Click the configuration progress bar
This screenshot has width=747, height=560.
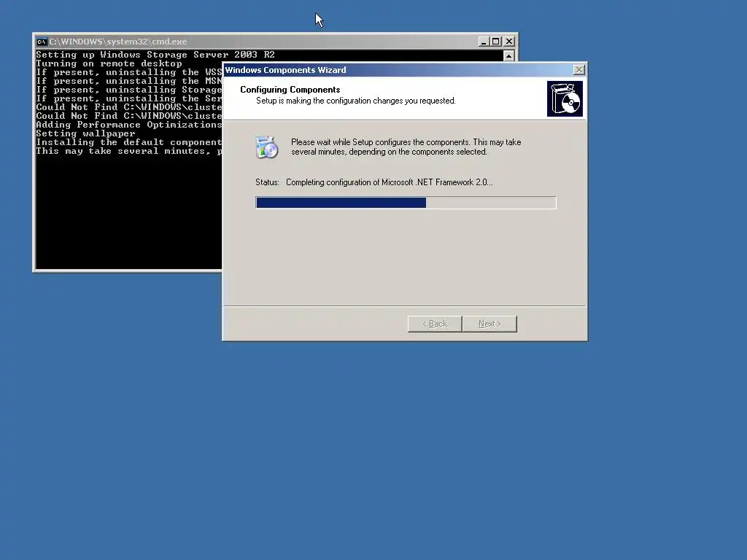[x=406, y=203]
